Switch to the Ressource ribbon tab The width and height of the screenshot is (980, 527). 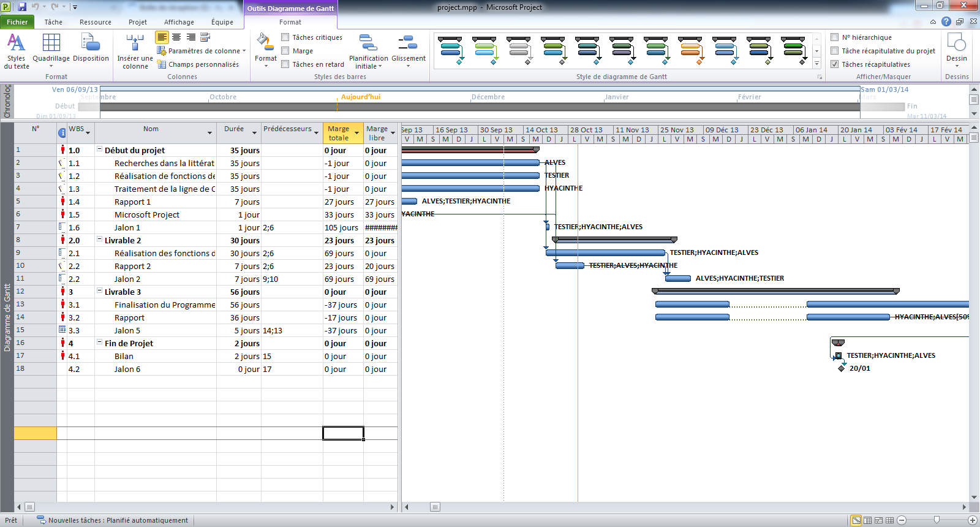click(x=95, y=22)
